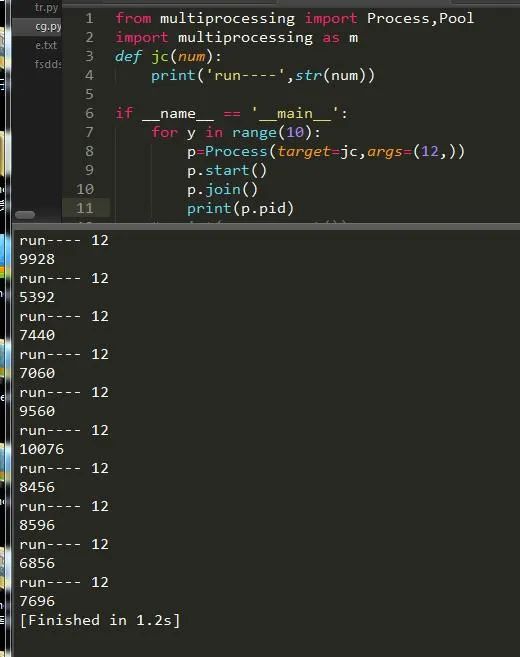
Task: Click the sidebar horizontal scrollbar thumb
Action: (25, 215)
